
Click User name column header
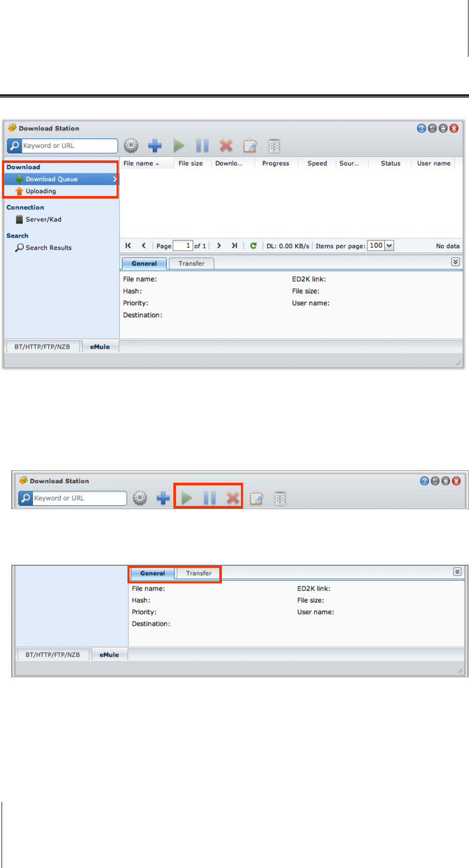(433, 163)
